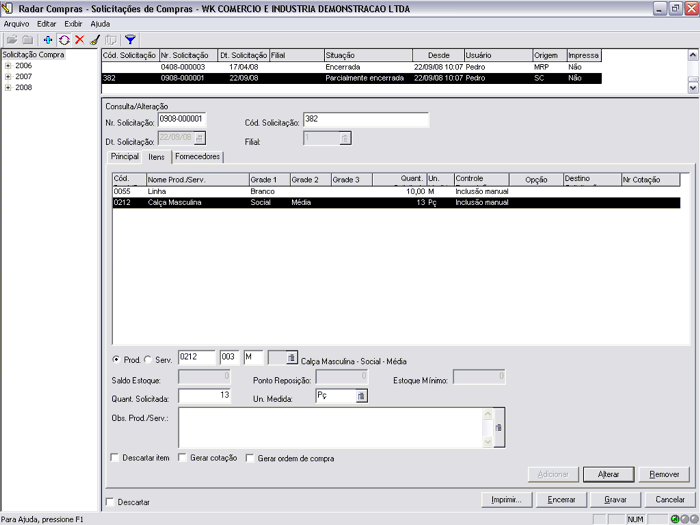Screen dimensions: 700x525
Task: Click the blue funnel filter icon
Action: pos(130,40)
